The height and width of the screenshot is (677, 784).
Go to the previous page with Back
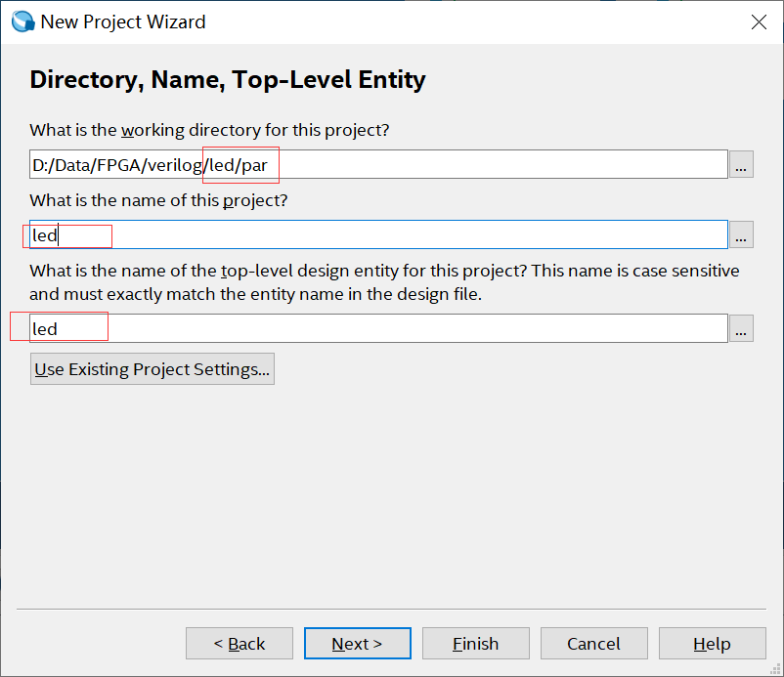click(240, 644)
